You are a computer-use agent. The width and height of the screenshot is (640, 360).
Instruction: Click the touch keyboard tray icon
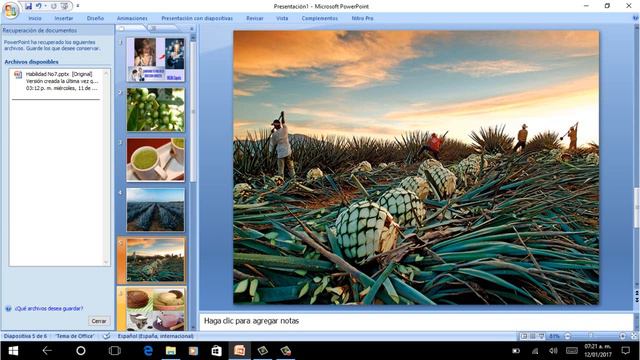click(x=572, y=351)
